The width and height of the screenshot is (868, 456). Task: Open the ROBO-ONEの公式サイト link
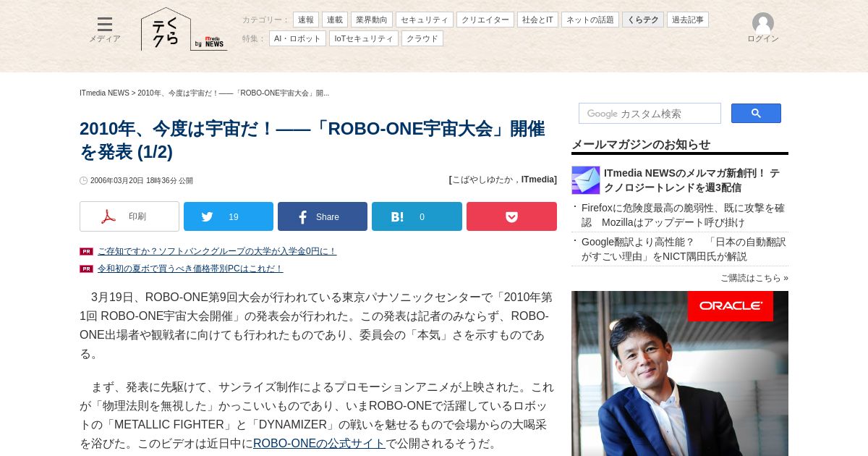pos(319,444)
